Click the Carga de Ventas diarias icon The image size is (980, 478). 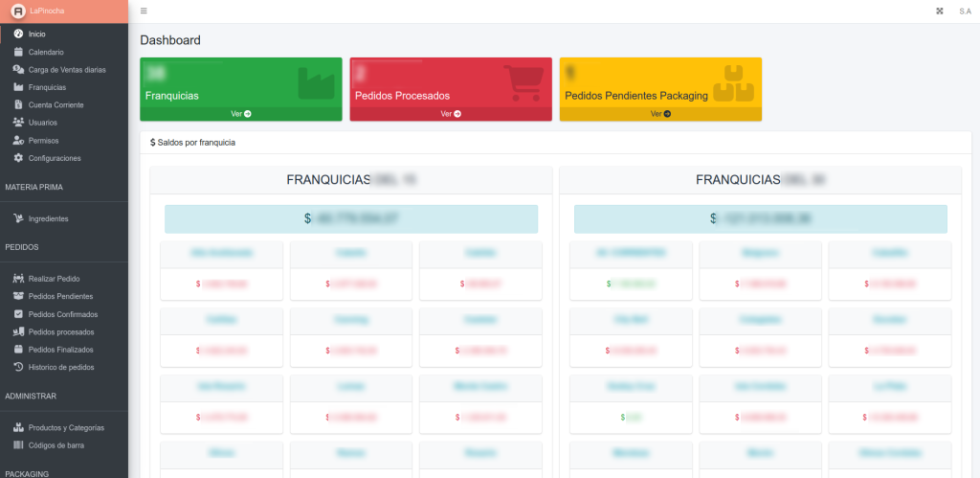[x=18, y=69]
